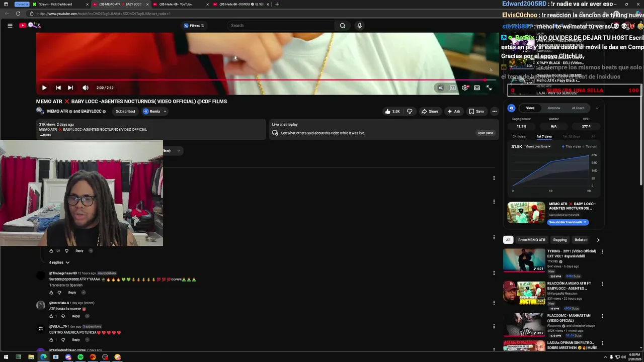The image size is (644, 362).
Task: Focus the YouTube search field
Action: (x=282, y=26)
